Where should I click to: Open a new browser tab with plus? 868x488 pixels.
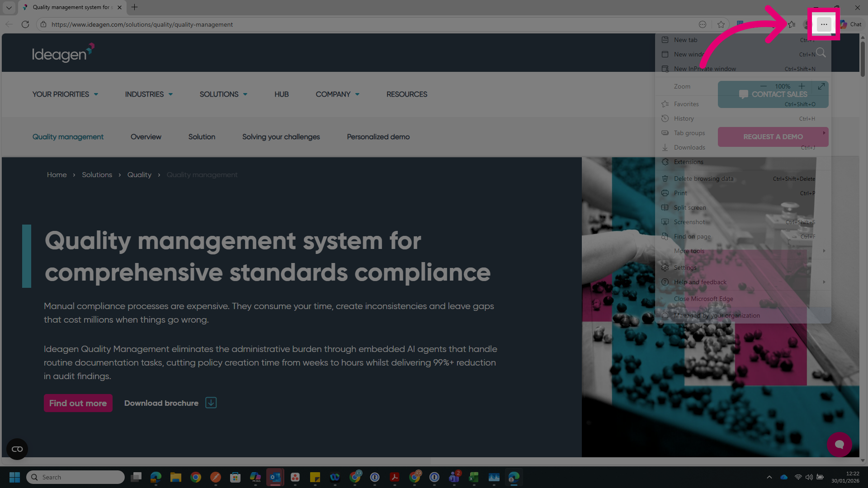click(134, 7)
